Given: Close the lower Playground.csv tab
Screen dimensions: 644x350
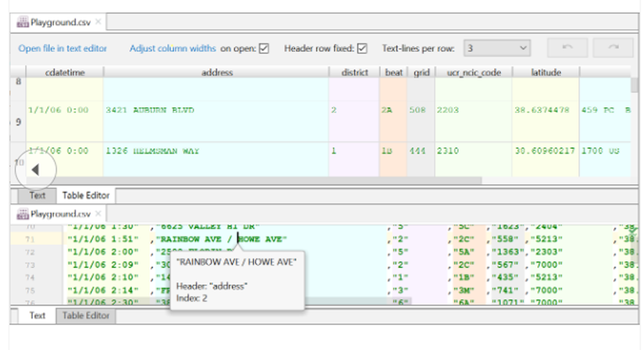Looking at the screenshot, I should [98, 213].
